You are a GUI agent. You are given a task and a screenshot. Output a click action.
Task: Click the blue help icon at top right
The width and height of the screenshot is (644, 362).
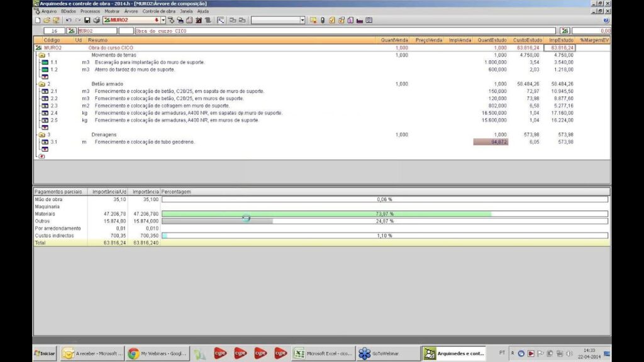(606, 20)
